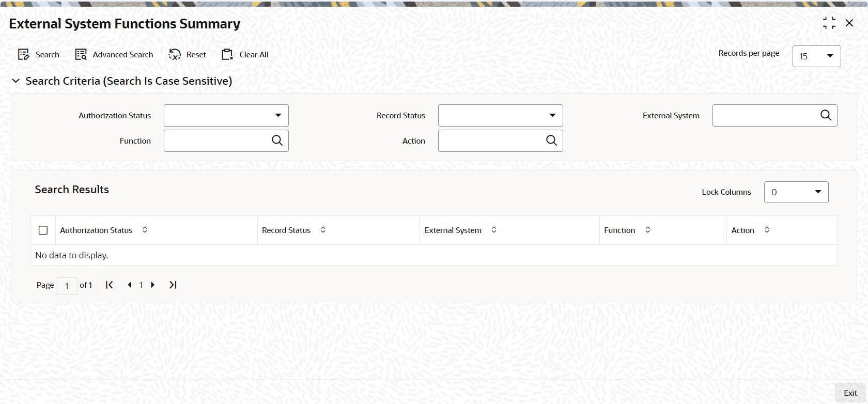Click the Search Results heading
The image size is (868, 404).
coord(72,190)
